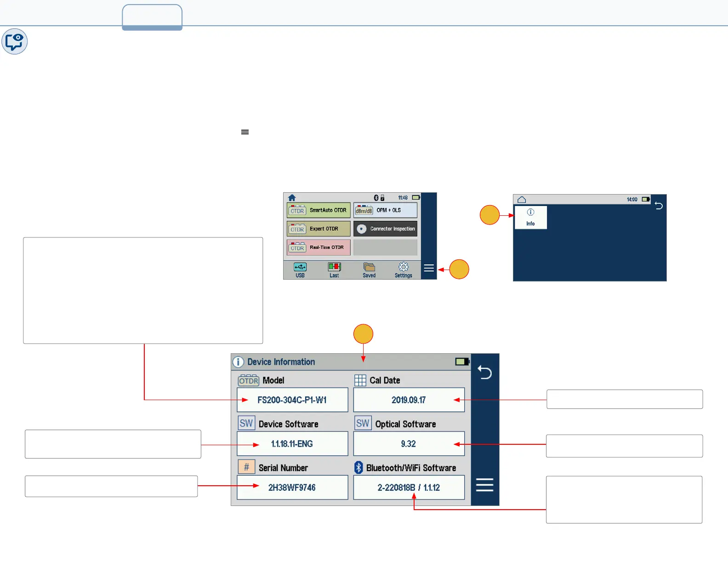Start Real-Time OTDR mode

(x=318, y=247)
